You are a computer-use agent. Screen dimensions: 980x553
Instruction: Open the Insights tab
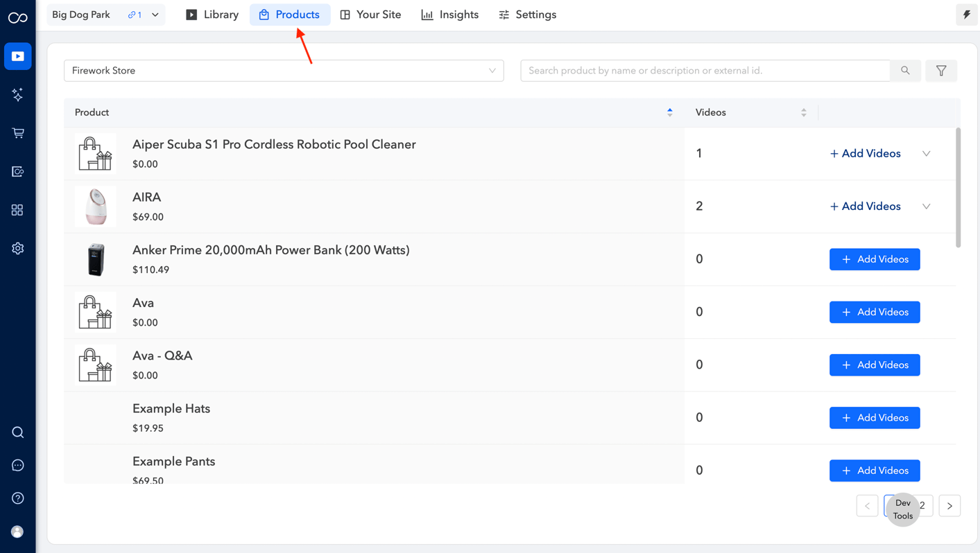(x=449, y=14)
